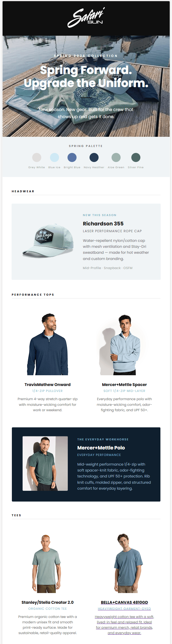Click the Spring Forward hero banner image
Screen dimensions: 172x644
86,86
